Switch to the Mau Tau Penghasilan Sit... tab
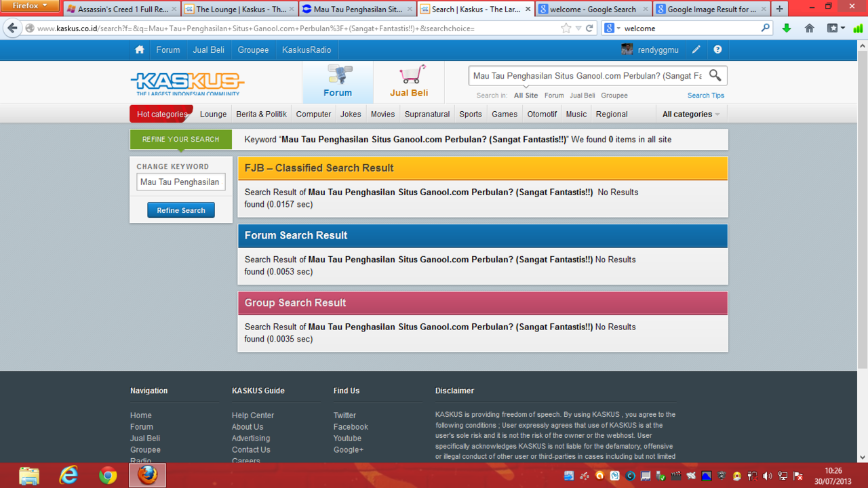 [x=357, y=9]
